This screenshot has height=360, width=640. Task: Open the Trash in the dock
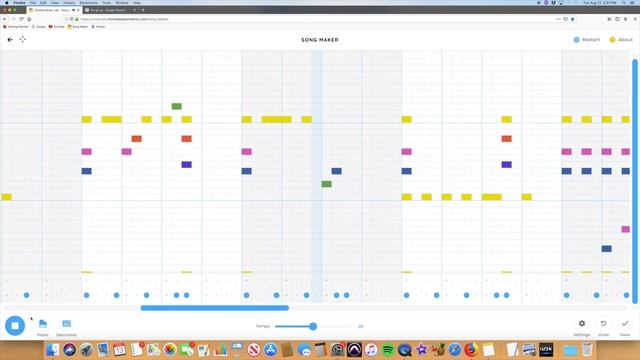coord(587,350)
